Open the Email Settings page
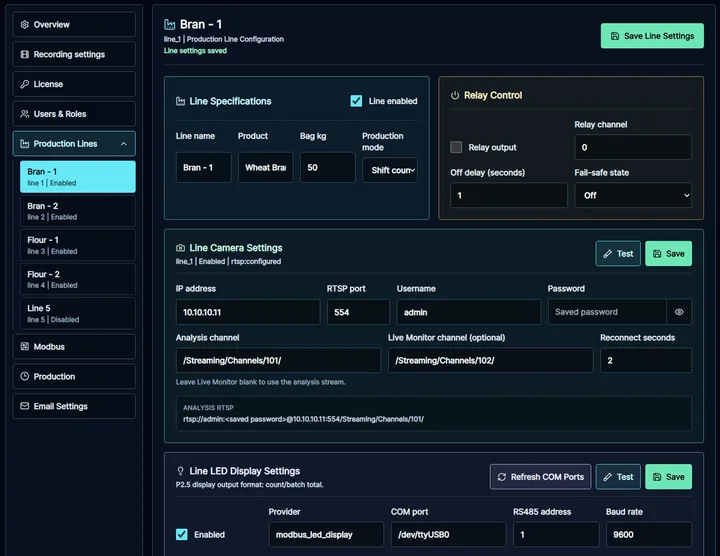This screenshot has height=556, width=720. [x=74, y=406]
